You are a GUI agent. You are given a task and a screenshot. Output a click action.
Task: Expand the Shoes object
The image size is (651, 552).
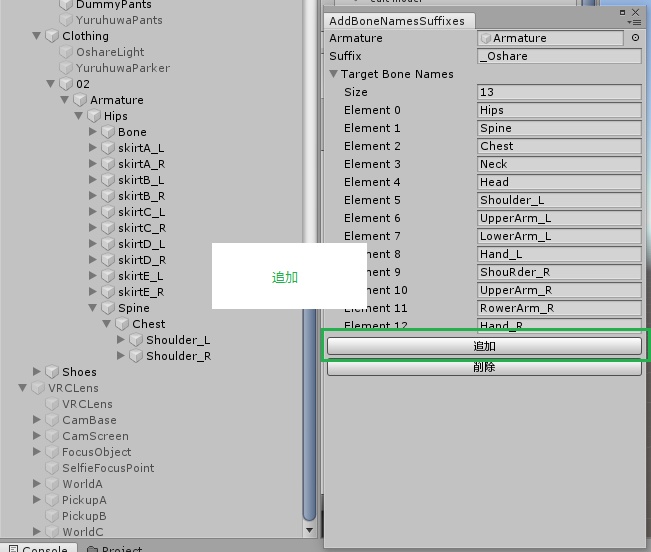tap(37, 371)
